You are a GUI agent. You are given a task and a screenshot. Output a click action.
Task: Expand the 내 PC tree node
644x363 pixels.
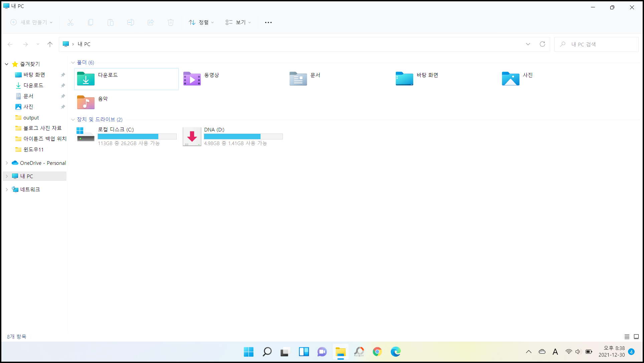[7, 176]
